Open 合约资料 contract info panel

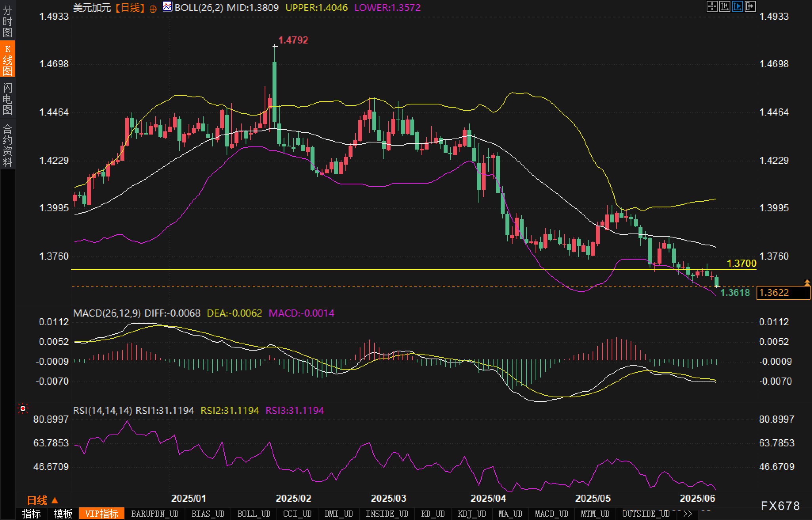[x=8, y=145]
